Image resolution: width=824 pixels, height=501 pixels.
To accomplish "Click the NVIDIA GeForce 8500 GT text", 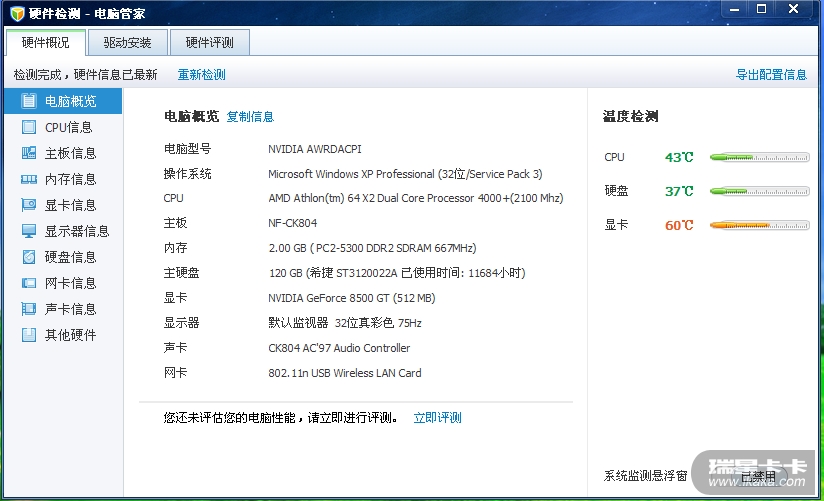I will pos(352,298).
